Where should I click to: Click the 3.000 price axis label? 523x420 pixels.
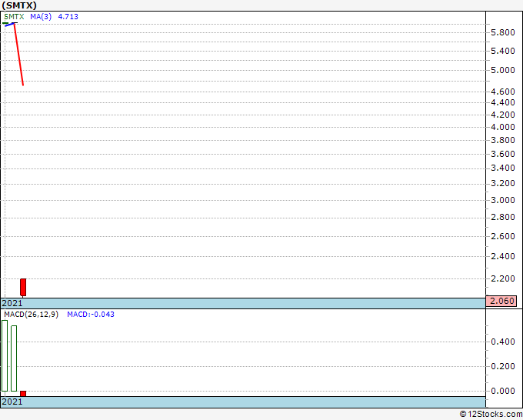tap(503, 200)
